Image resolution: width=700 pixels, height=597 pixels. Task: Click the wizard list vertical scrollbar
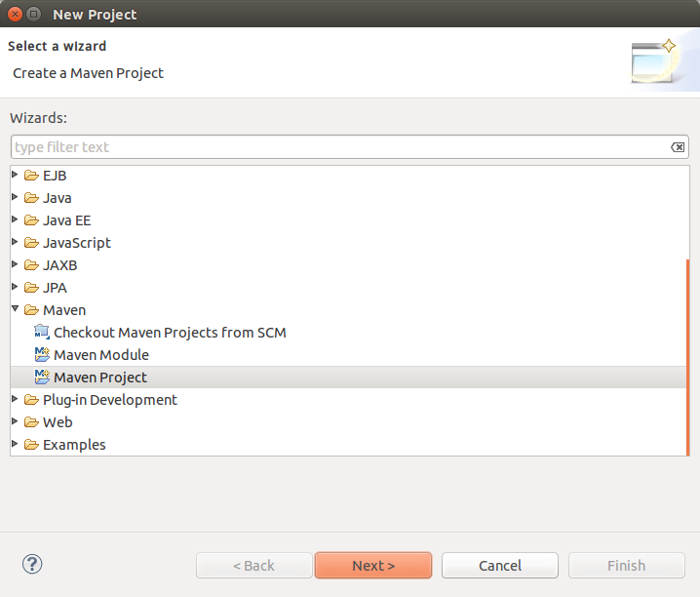point(687,357)
